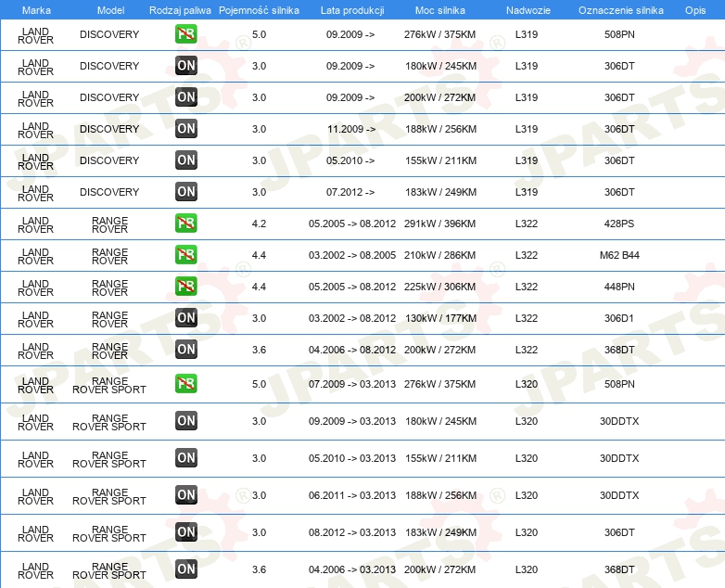Click DISCOVERY model in the 07.2012 row
The width and height of the screenshot is (725, 588).
tap(109, 192)
